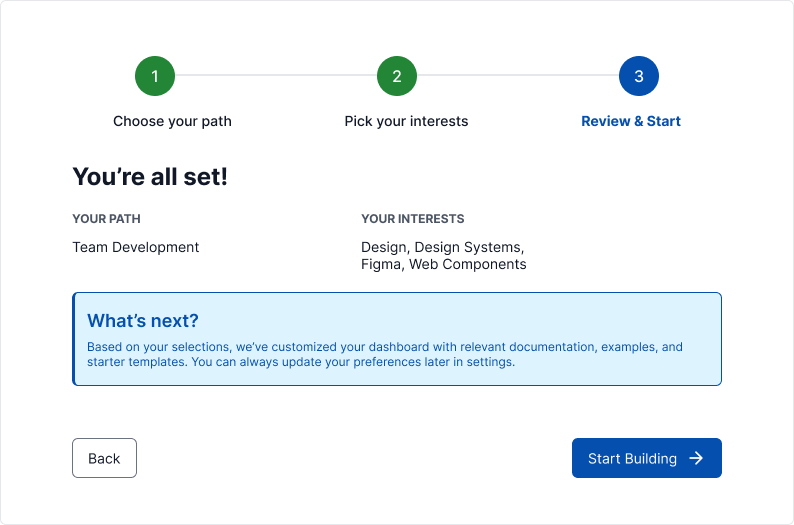Click the green step 1 circle
The height and width of the screenshot is (525, 794).
[155, 76]
